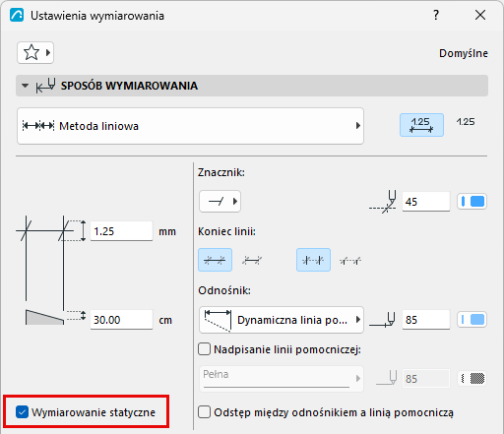The image size is (504, 434).
Task: Open the Metoda liniowa dropdown
Action: [190, 126]
